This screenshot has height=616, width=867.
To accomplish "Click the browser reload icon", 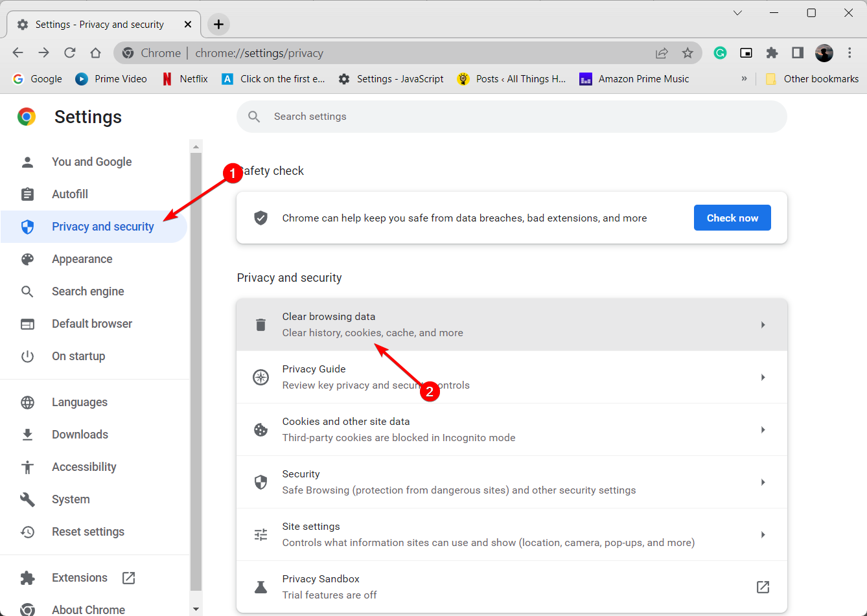I will (70, 53).
